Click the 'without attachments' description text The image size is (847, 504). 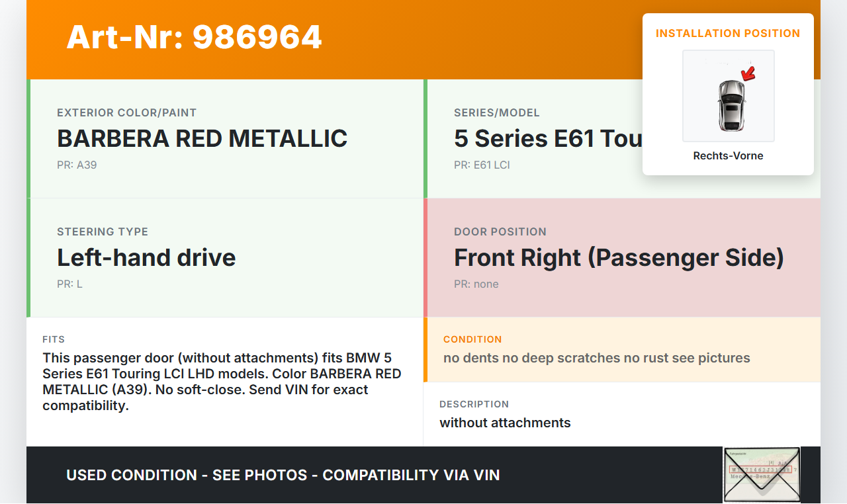[505, 423]
